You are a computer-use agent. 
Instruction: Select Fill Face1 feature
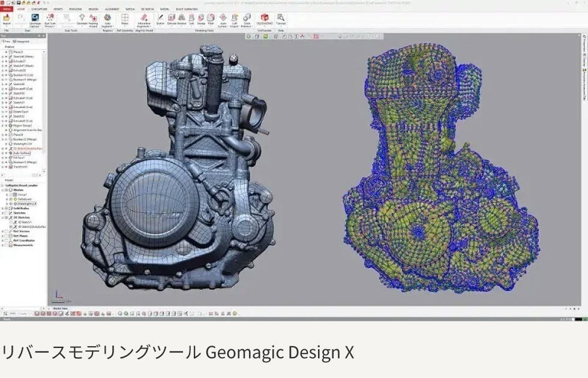tap(19, 157)
